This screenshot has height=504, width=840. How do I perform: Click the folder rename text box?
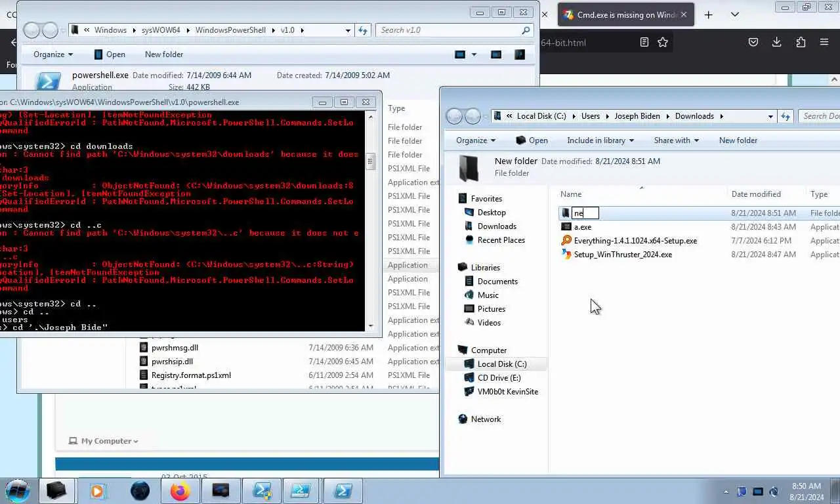[x=585, y=213]
